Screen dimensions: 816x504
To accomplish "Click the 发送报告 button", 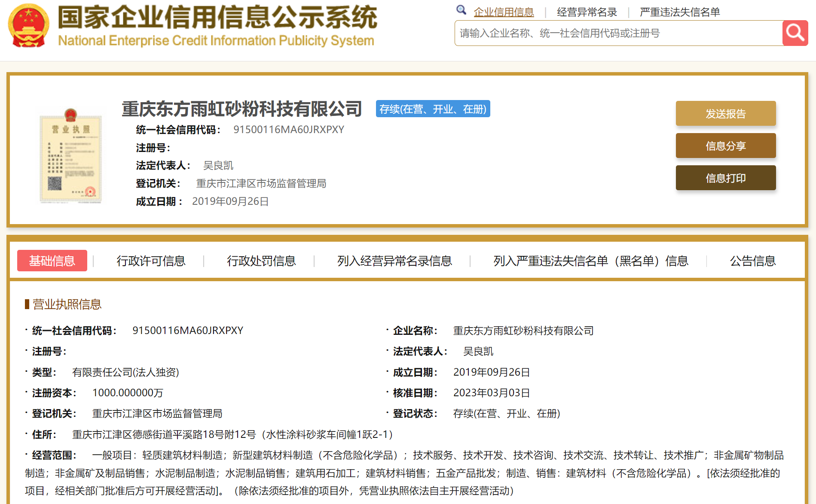I will 726,113.
